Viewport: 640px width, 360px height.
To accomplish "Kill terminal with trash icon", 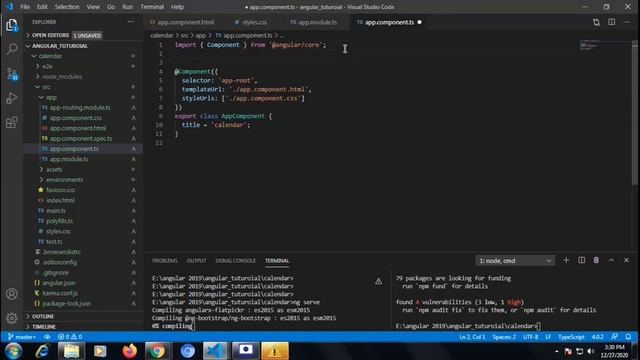I will 596,260.
